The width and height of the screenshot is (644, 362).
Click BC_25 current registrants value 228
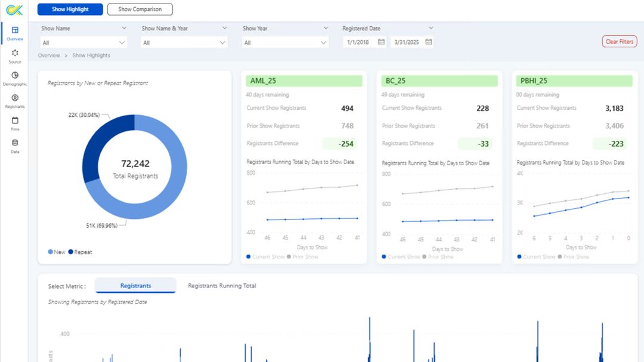pos(482,109)
